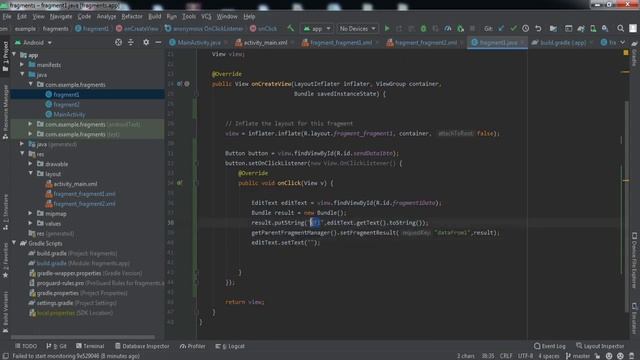Open the Event Log
The image size is (640, 360).
click(x=550, y=346)
